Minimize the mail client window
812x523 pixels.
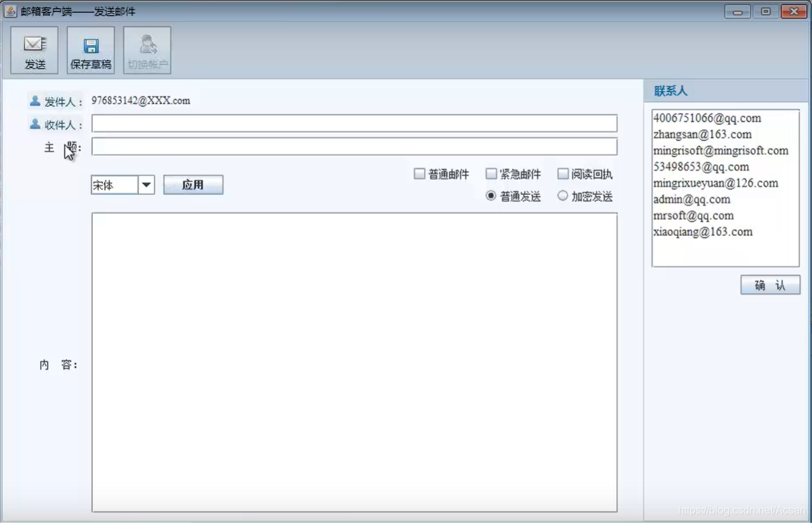(x=737, y=11)
